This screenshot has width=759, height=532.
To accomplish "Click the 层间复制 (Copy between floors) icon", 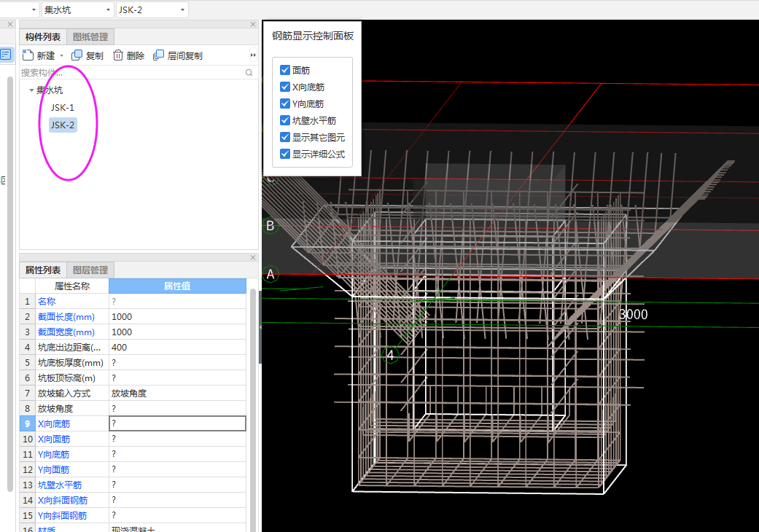I will click(159, 55).
